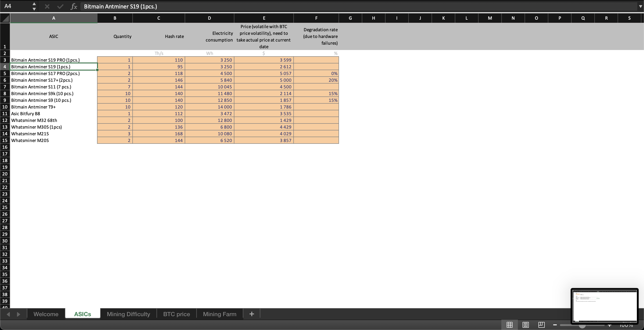The image size is (644, 330).
Task: Click cell Bitmain Antminer S17 PRO (2pcs.)
Action: (53, 73)
